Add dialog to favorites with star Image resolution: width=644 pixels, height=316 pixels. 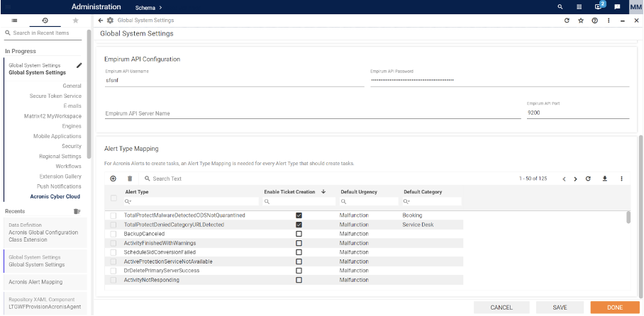coord(581,21)
